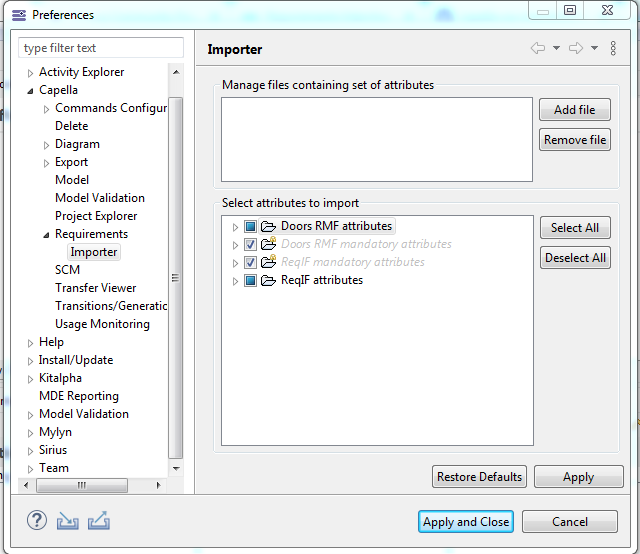Expand the Team tree node
This screenshot has height=554, width=640.
click(30, 469)
